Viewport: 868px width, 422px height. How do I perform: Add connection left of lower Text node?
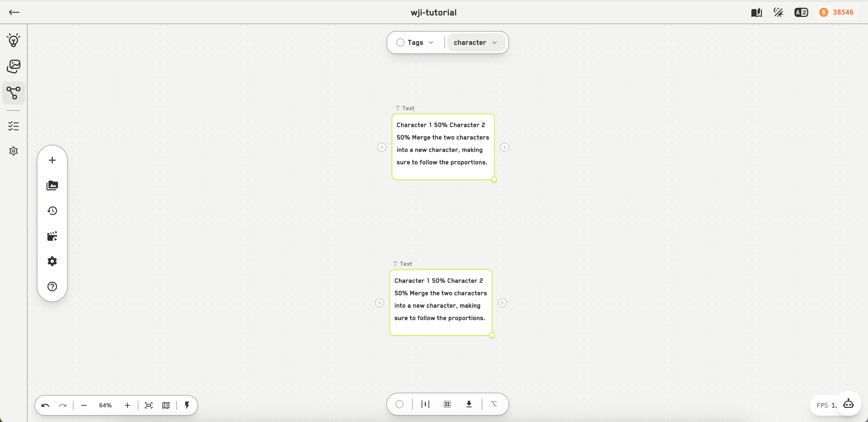pos(379,303)
